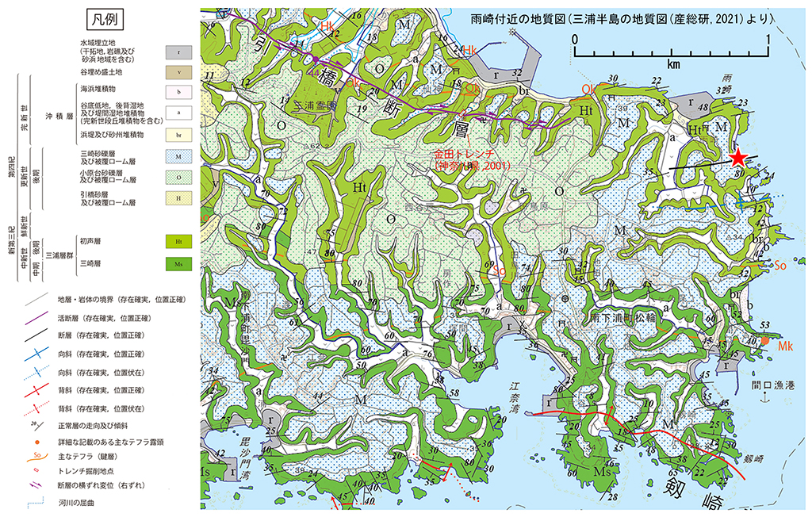Viewport: 812px width, 517px height.
Task: Select the bright green Ht 初声層 swatch
Action: [180, 240]
